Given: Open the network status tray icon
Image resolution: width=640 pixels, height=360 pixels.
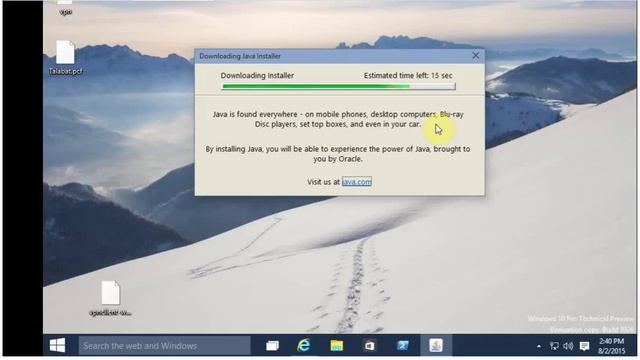Looking at the screenshot, I should tap(554, 346).
